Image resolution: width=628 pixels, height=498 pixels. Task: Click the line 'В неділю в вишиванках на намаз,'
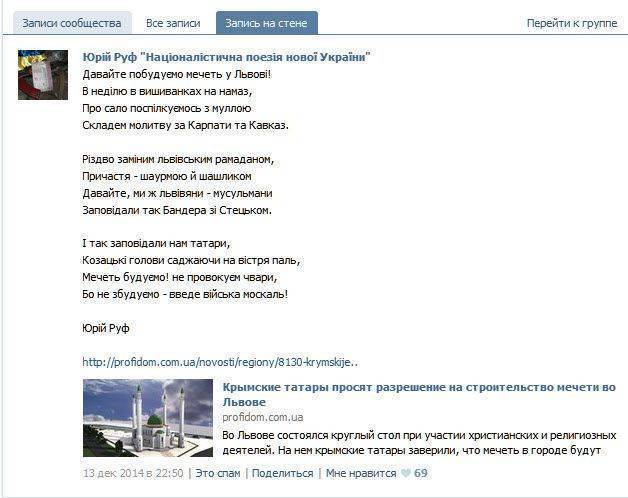(x=167, y=91)
